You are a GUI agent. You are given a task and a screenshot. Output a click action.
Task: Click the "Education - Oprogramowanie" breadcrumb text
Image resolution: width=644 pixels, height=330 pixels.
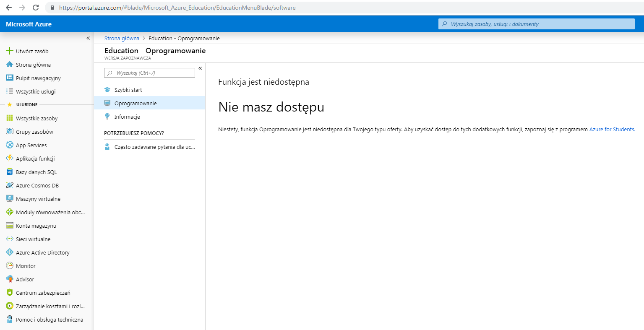[x=184, y=38]
